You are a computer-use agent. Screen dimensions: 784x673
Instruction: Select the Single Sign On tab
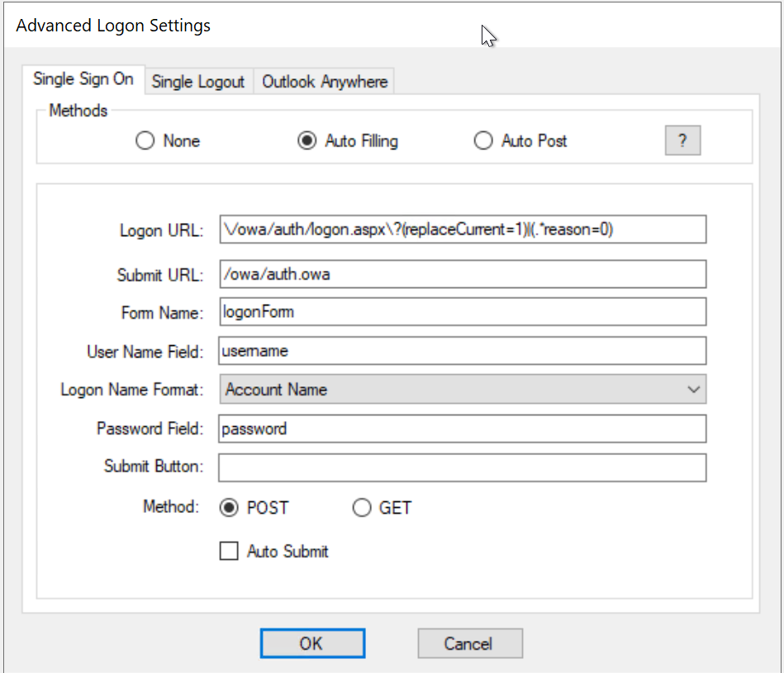pyautogui.click(x=83, y=79)
